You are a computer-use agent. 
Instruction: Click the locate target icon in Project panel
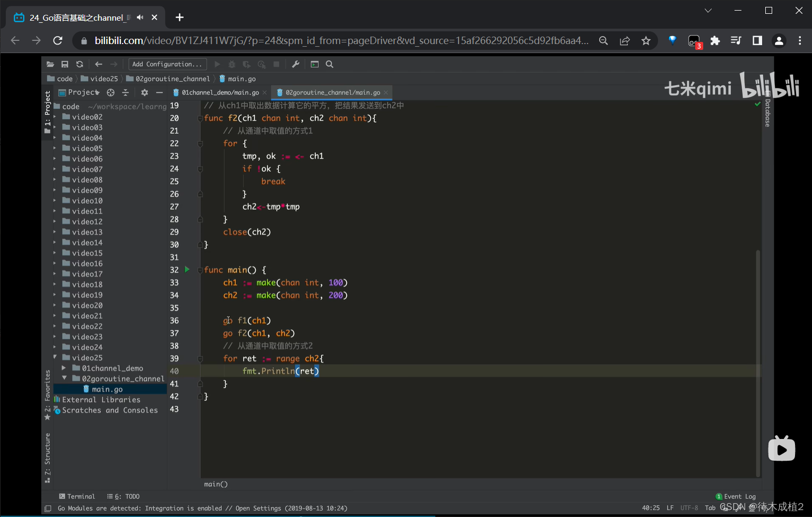click(x=110, y=92)
